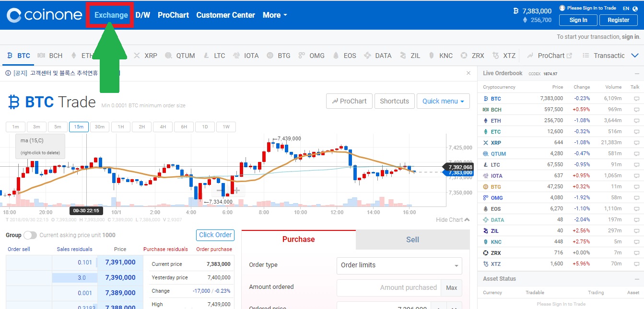Open the D/W menu item
644x309 pixels.
point(143,15)
